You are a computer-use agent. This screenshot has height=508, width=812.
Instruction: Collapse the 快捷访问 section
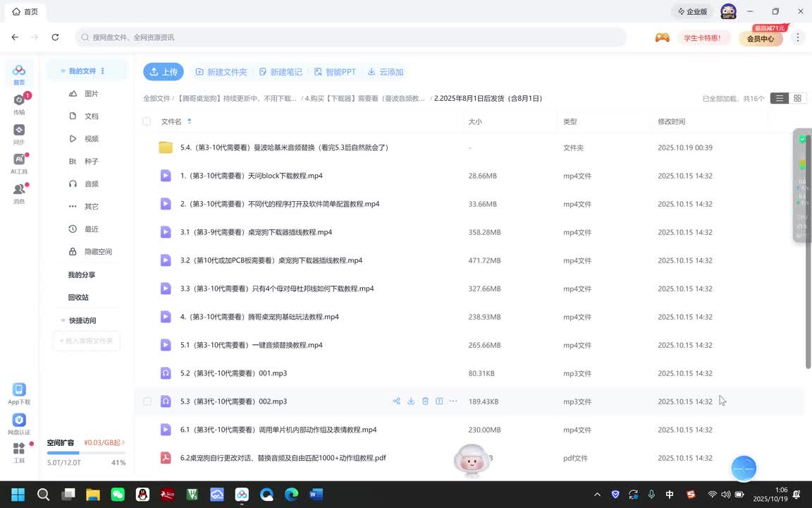63,320
